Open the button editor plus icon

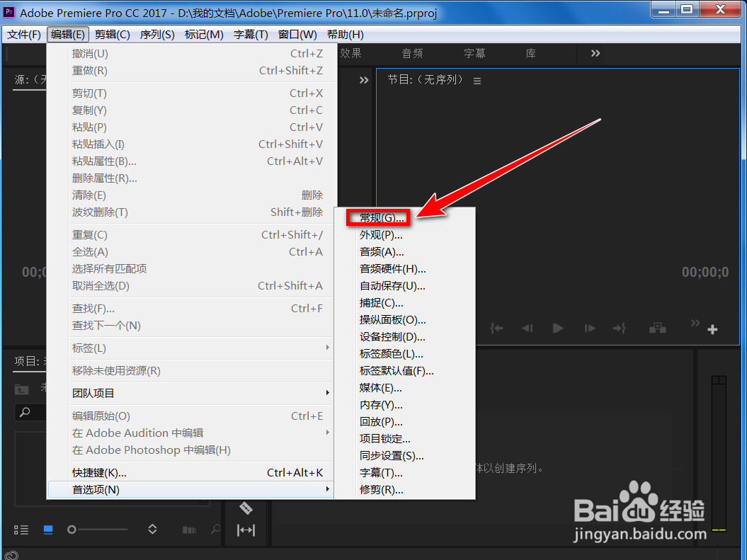(713, 329)
